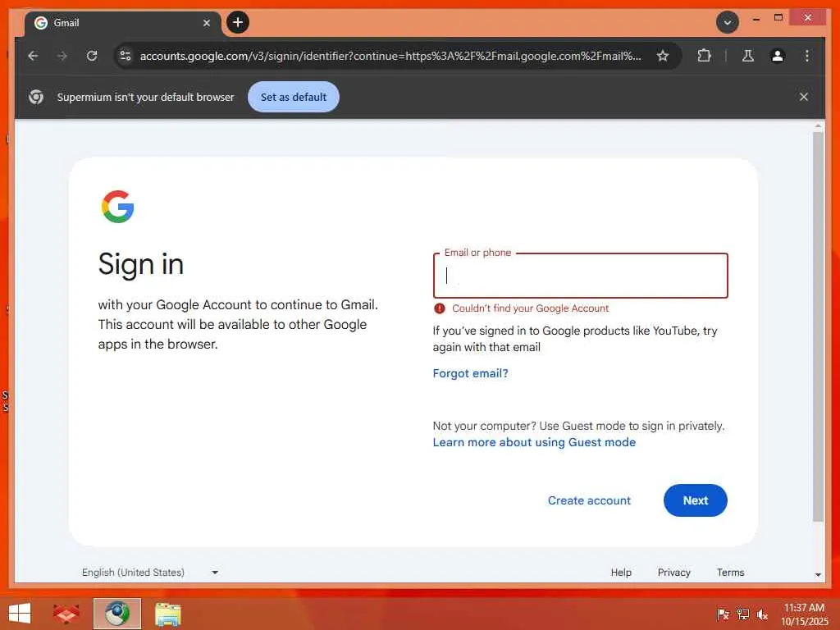
Task: Open a new tab with the plus button
Action: pos(238,22)
